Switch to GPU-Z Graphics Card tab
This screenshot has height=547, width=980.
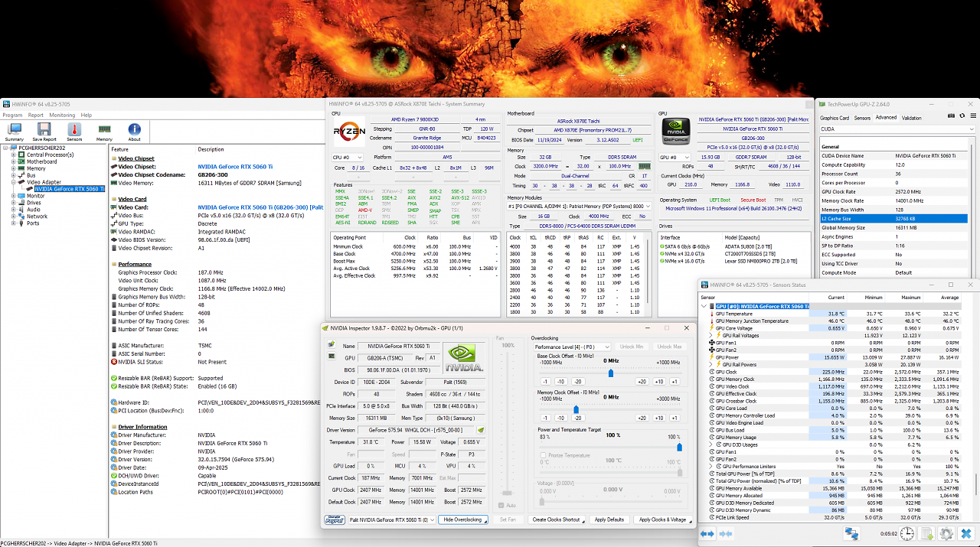[835, 118]
